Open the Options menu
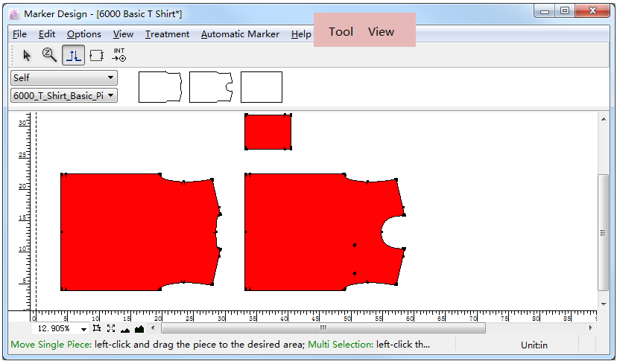Viewport: 617px width, 364px height. [83, 34]
